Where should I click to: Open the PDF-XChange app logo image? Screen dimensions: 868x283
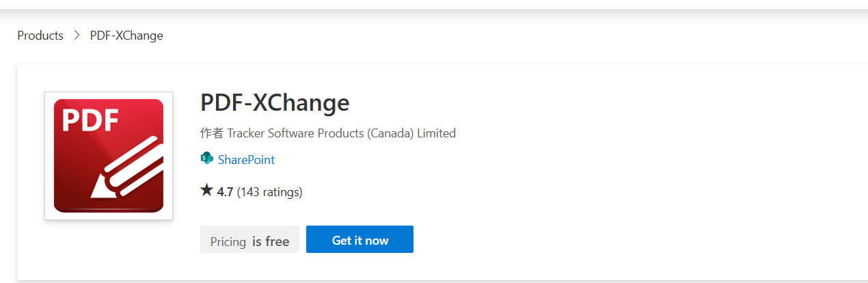coord(109,156)
